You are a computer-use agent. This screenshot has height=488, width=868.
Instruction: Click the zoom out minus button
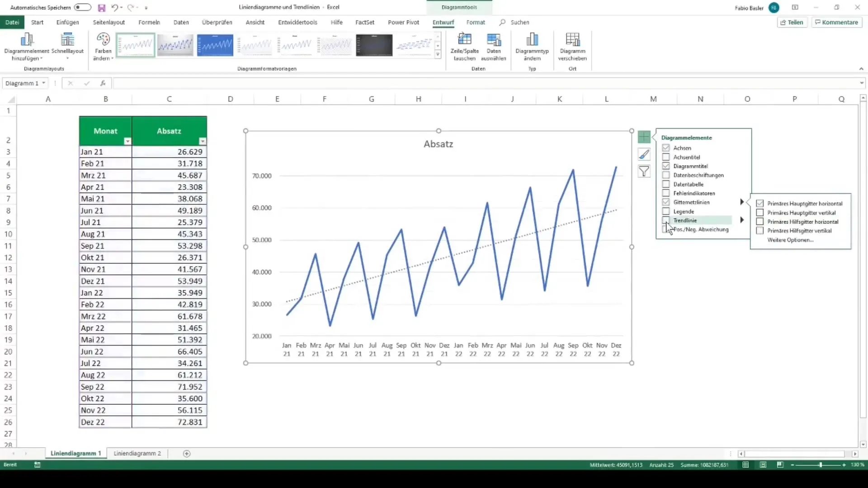pos(793,465)
